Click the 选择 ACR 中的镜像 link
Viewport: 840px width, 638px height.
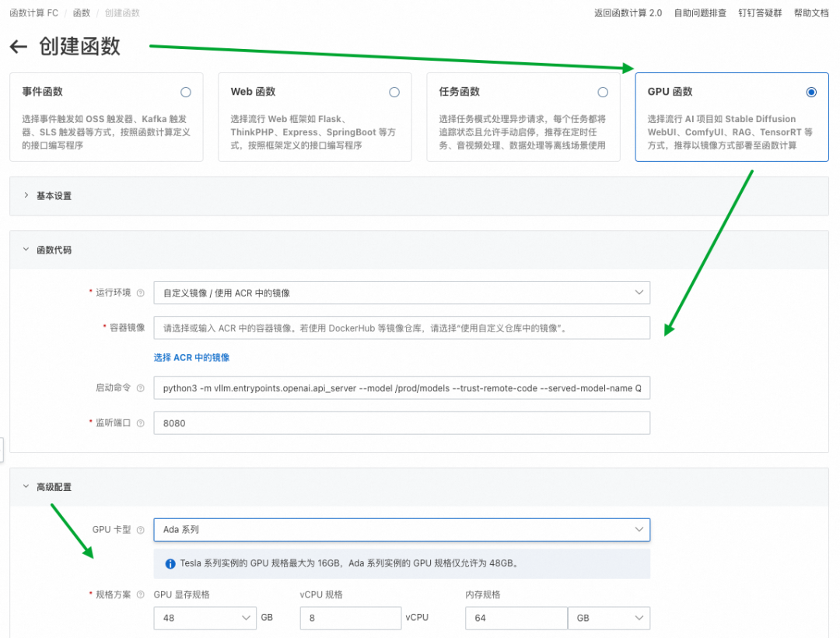(x=191, y=356)
